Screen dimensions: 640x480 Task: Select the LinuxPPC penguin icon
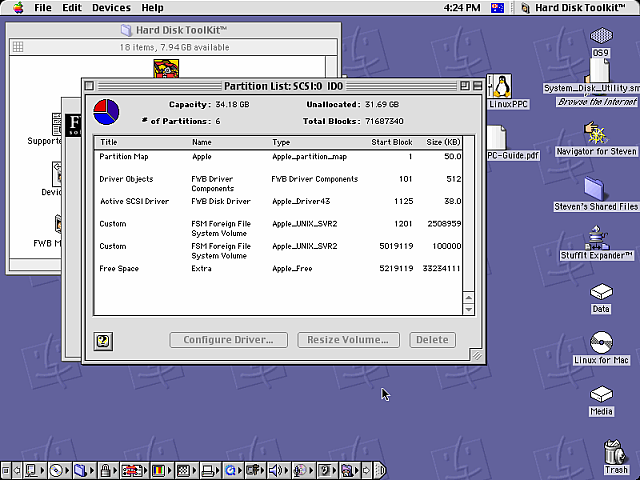[x=502, y=86]
